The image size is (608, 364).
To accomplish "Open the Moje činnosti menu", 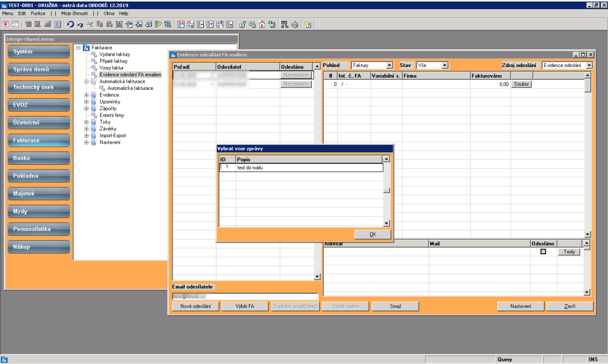I will coord(75,13).
